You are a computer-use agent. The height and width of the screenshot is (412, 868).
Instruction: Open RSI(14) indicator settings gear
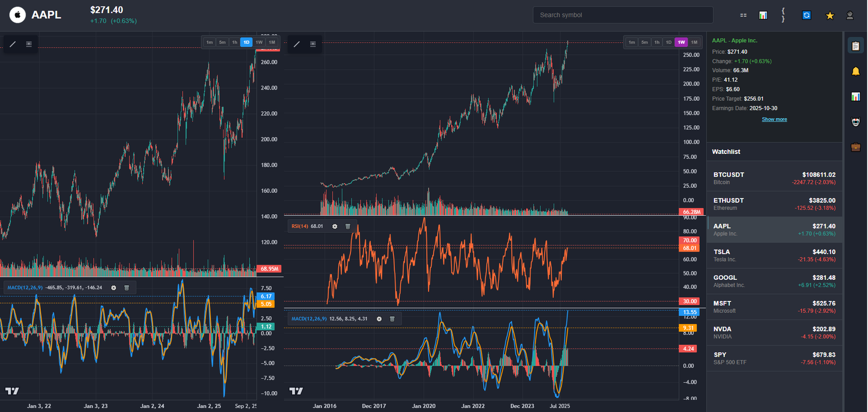pos(335,227)
